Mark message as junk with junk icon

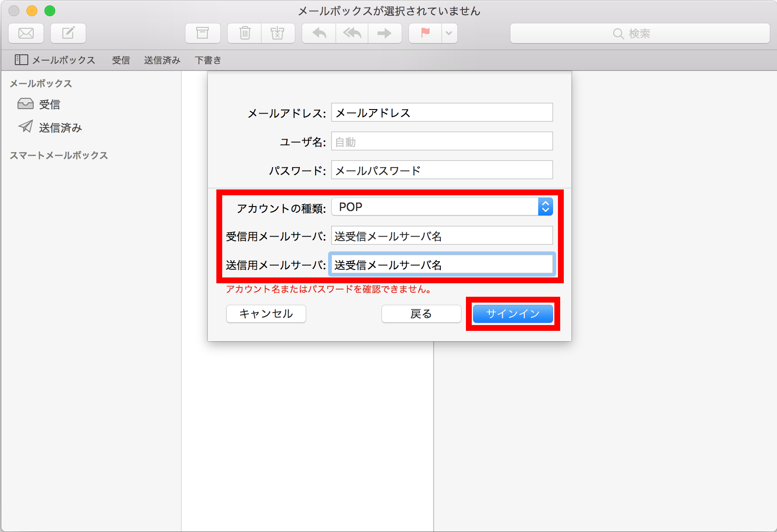click(x=278, y=33)
